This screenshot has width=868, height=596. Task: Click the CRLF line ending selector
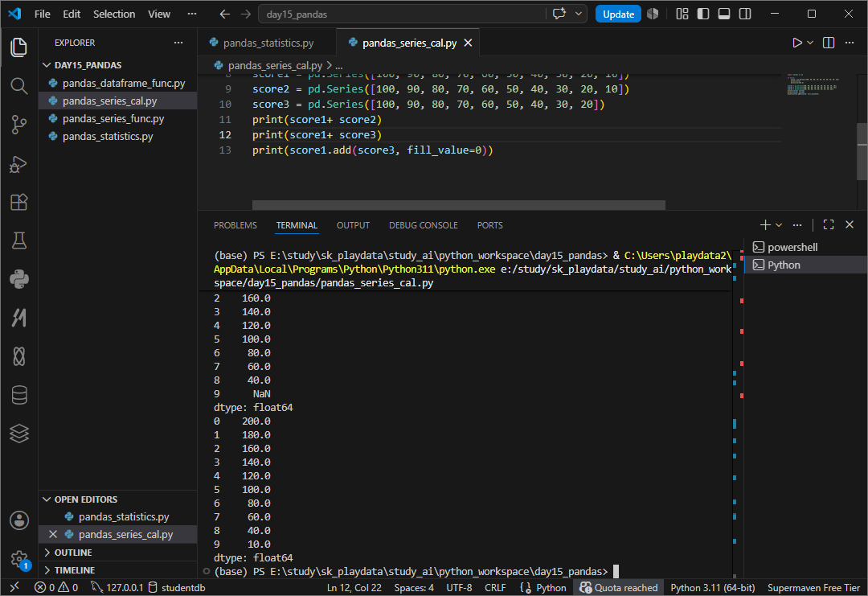pyautogui.click(x=495, y=588)
